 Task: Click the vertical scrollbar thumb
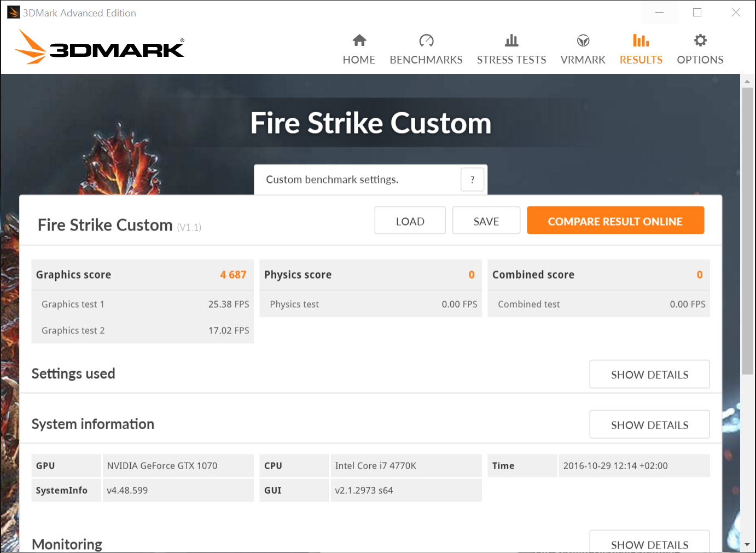coord(747,231)
